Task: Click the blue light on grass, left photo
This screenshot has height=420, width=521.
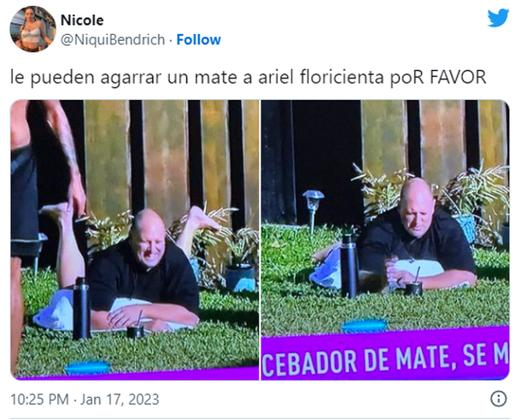Action: (87, 368)
